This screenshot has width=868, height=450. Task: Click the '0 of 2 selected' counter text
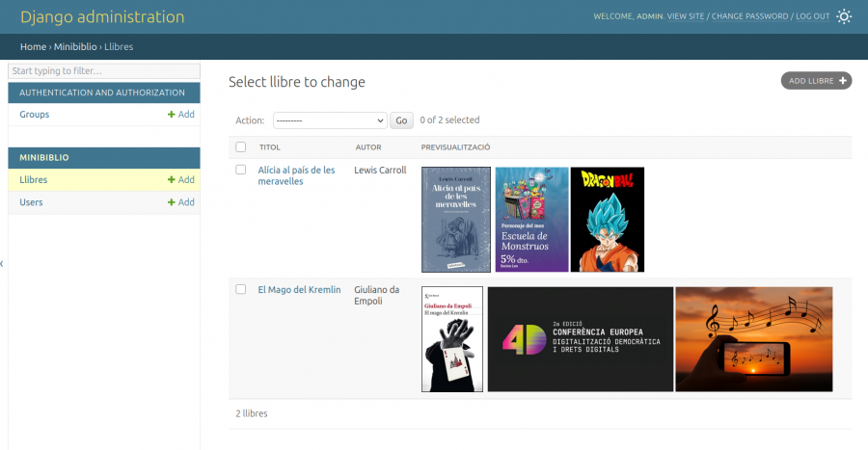[x=449, y=119]
